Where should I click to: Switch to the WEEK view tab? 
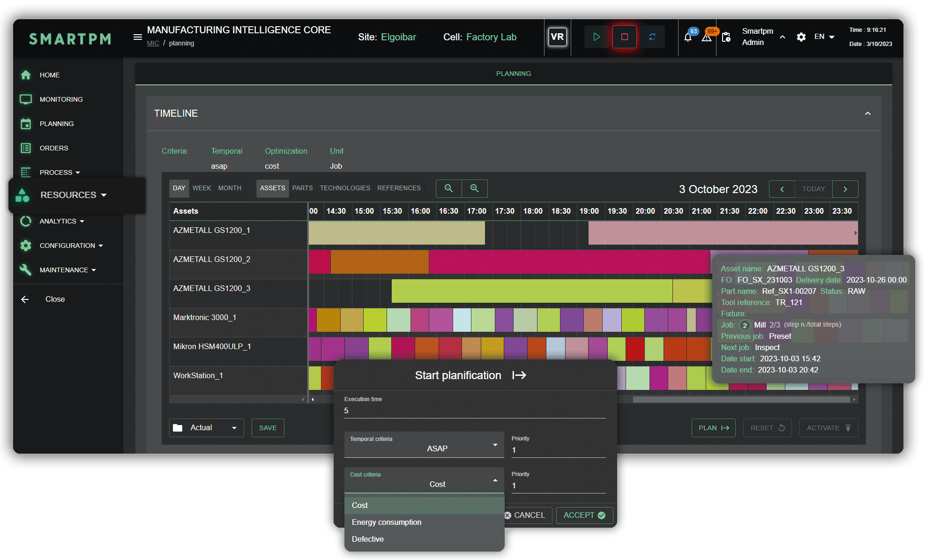(x=201, y=188)
